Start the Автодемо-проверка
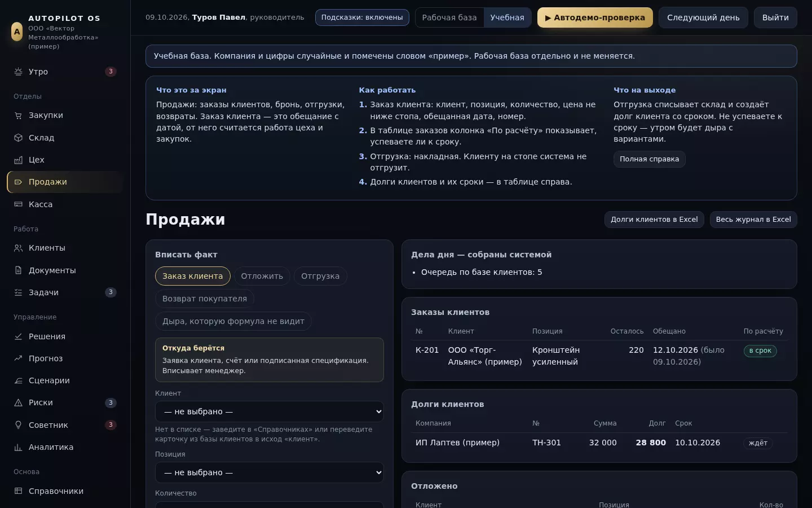Screen dimensions: 812x508 tap(595, 17)
